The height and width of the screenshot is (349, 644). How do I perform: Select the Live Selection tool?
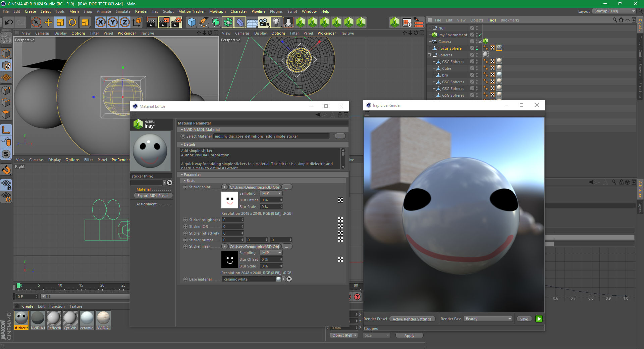pos(36,22)
